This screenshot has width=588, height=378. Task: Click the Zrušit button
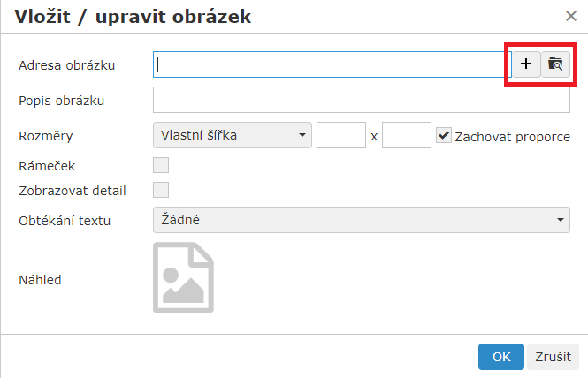tap(554, 357)
